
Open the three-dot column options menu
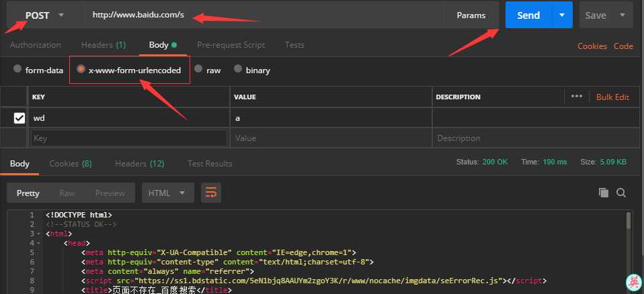click(x=577, y=97)
